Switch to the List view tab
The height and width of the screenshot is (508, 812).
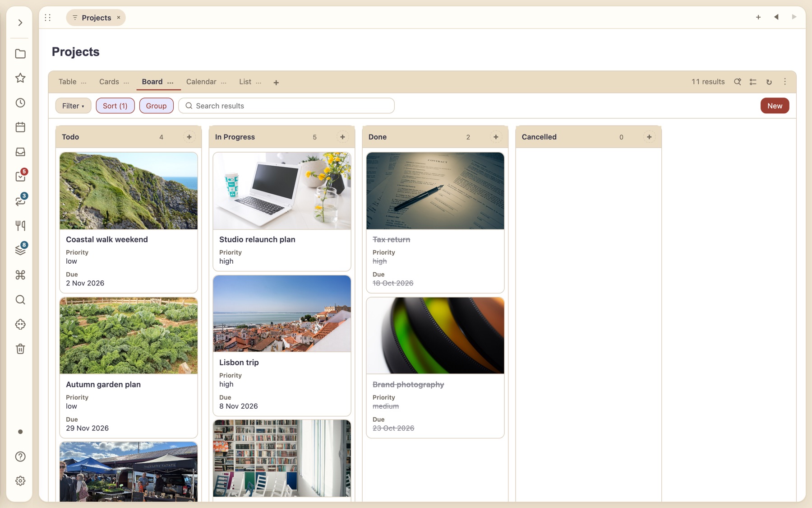point(245,82)
